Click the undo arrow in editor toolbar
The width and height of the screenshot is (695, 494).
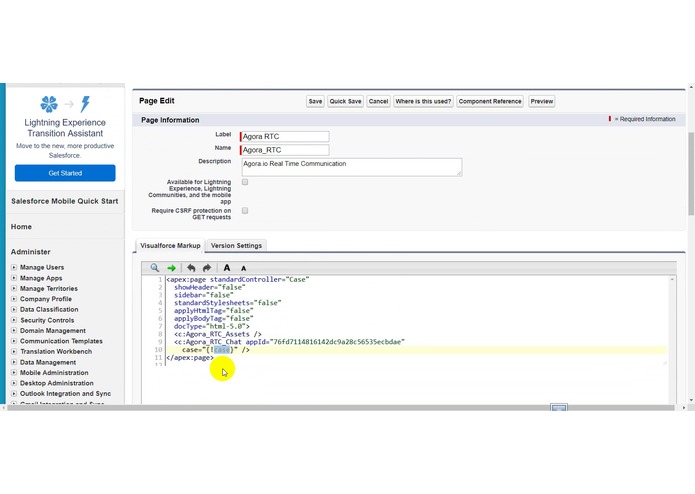click(x=191, y=268)
